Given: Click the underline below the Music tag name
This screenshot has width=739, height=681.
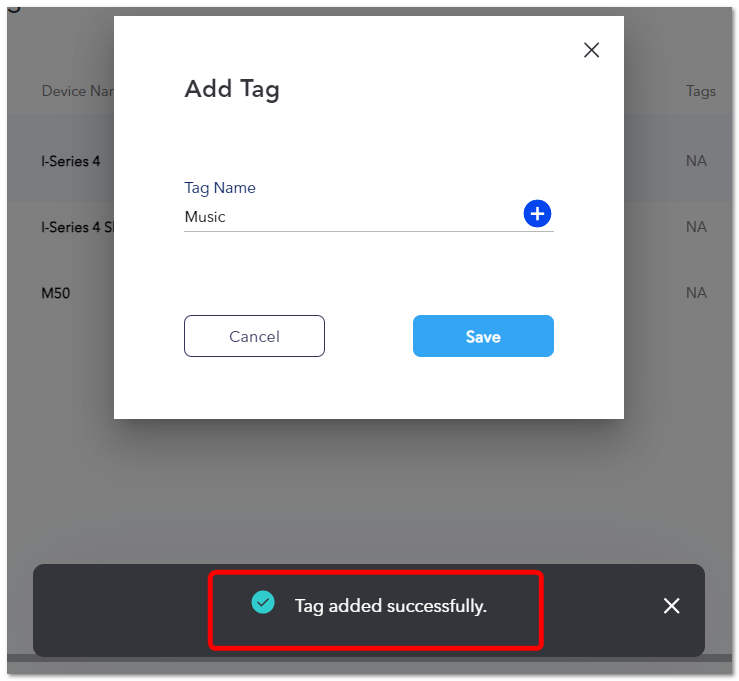Looking at the screenshot, I should [369, 231].
